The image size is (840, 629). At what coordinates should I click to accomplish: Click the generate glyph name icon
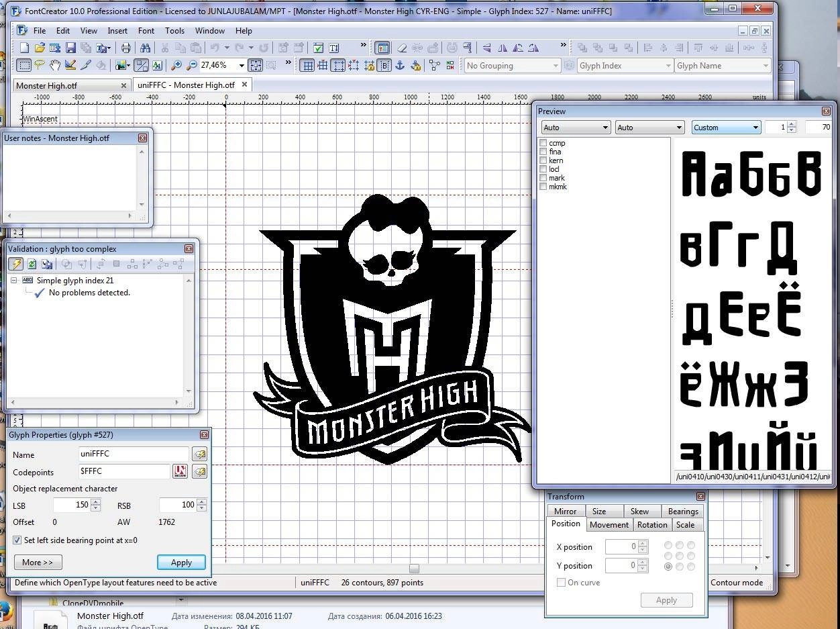pyautogui.click(x=199, y=454)
